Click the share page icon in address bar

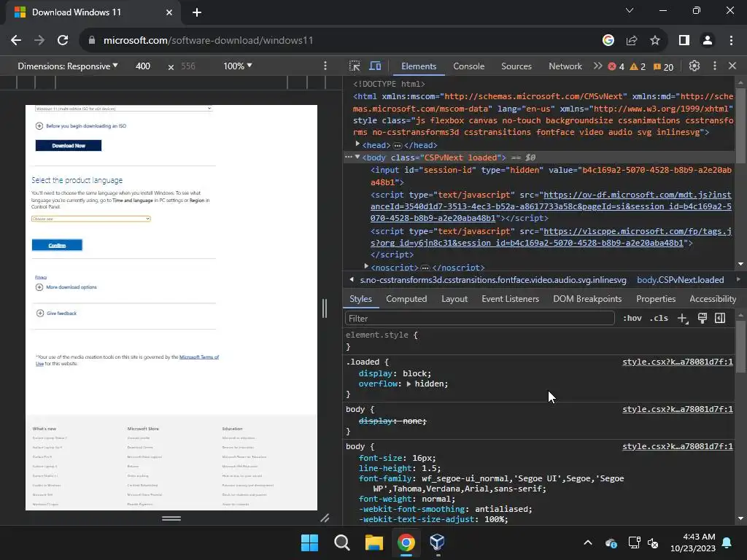(632, 41)
